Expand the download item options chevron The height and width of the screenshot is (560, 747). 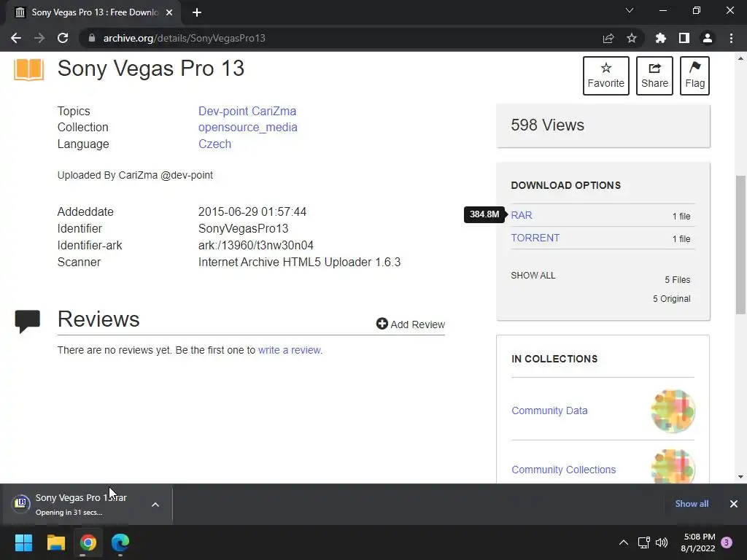coord(155,505)
